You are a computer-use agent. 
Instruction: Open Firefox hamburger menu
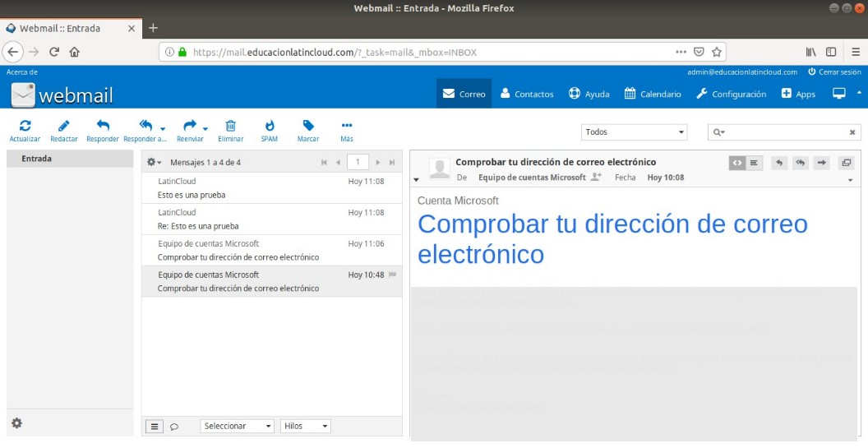click(856, 52)
